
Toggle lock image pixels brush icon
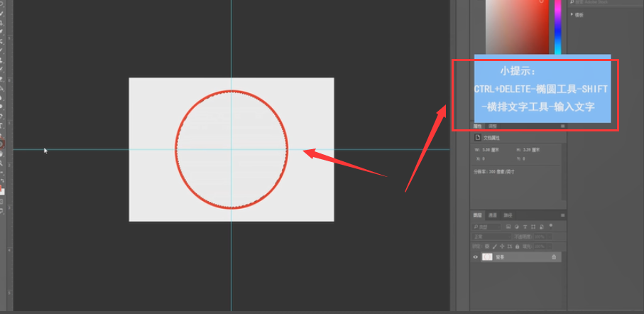(x=494, y=247)
